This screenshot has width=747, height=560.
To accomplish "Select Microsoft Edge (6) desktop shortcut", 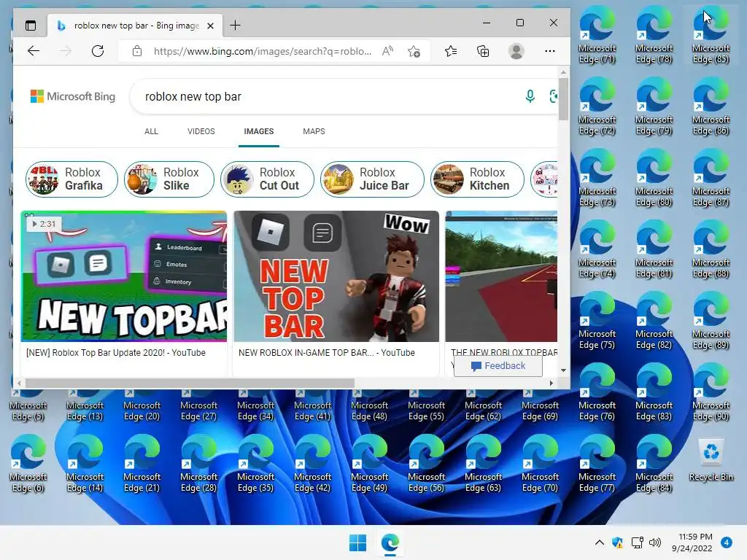I will (28, 463).
